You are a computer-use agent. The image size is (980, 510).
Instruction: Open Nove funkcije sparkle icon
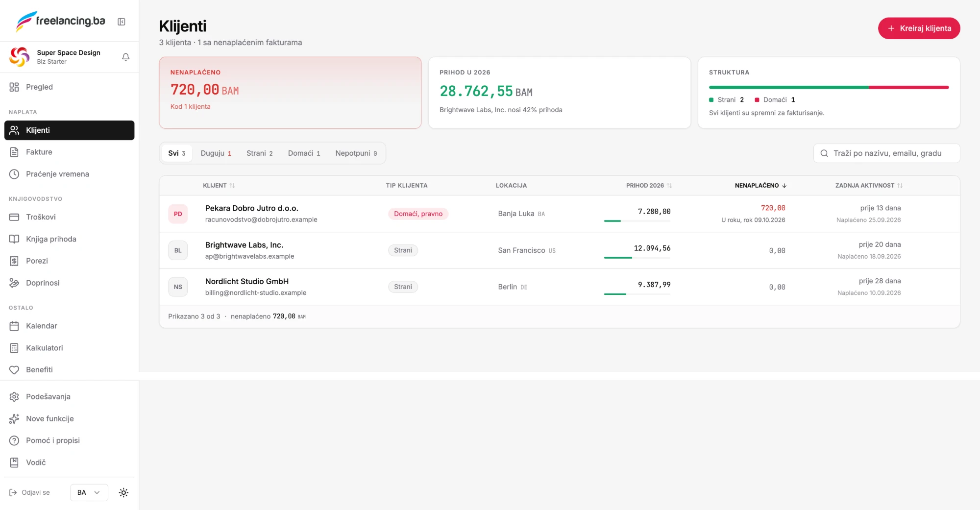(14, 418)
